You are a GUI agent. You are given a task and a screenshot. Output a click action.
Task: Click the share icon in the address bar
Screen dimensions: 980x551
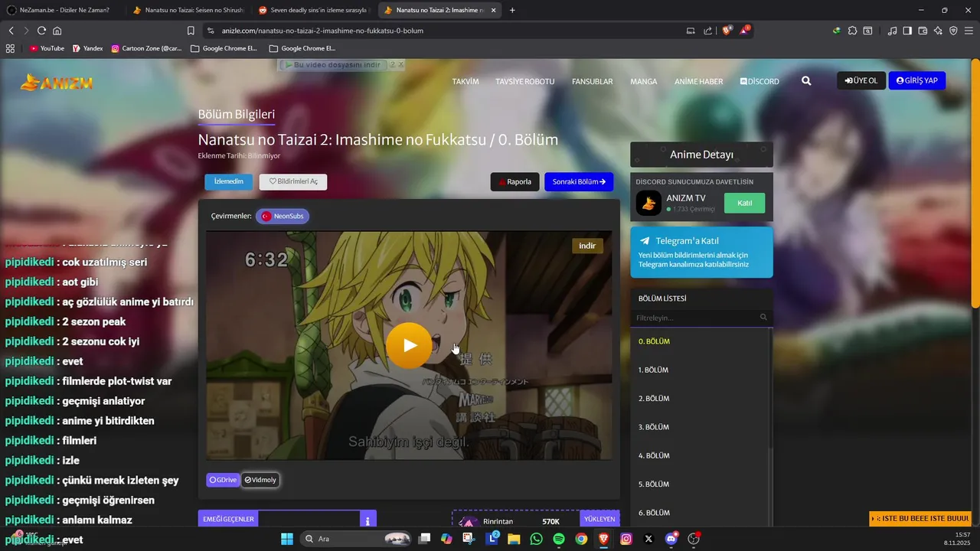coord(708,31)
